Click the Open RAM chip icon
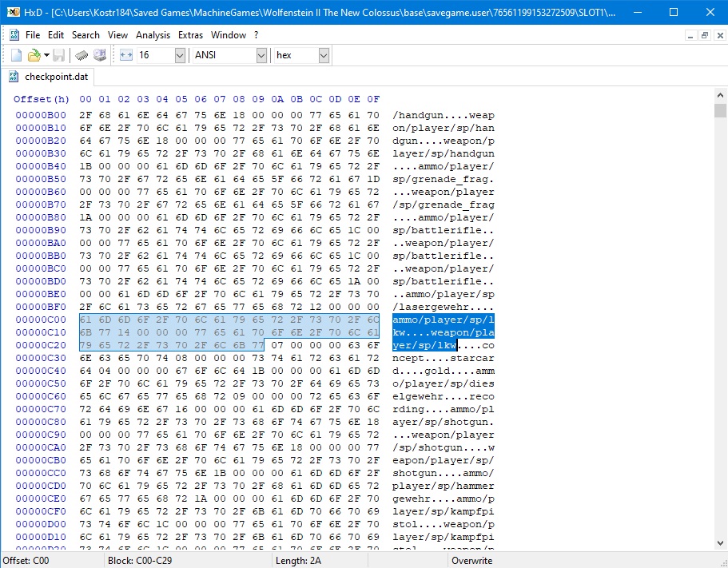The image size is (728, 568). [x=82, y=55]
